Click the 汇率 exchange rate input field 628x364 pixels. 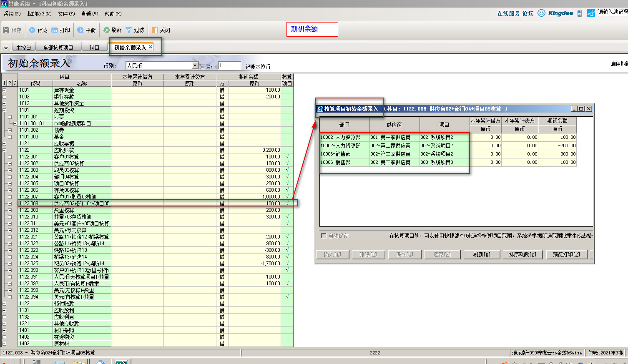click(229, 66)
